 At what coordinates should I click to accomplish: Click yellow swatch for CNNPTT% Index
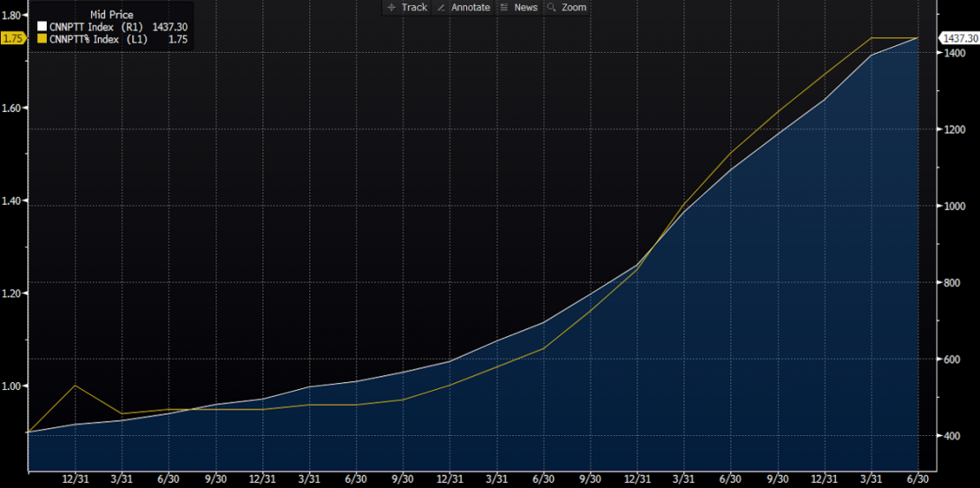pyautogui.click(x=41, y=39)
